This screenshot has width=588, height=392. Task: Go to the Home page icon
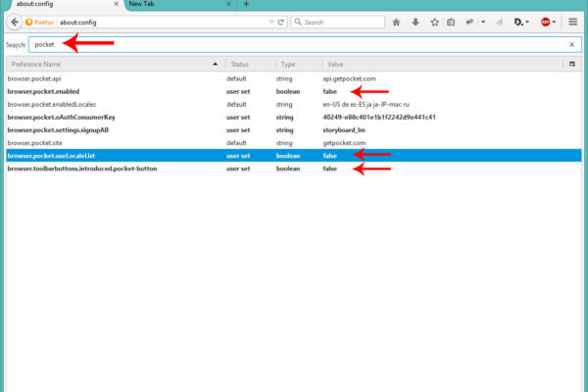click(x=396, y=23)
